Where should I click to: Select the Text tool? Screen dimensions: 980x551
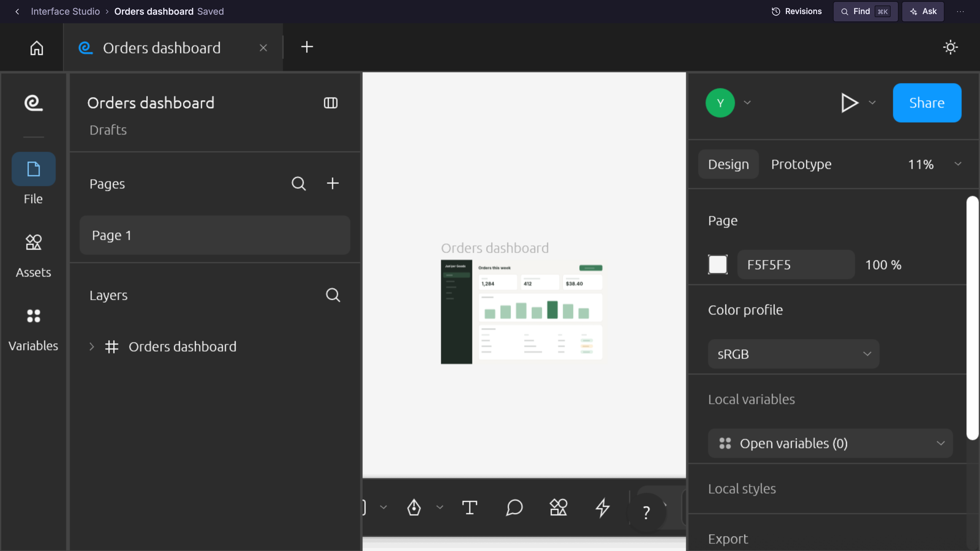(469, 507)
